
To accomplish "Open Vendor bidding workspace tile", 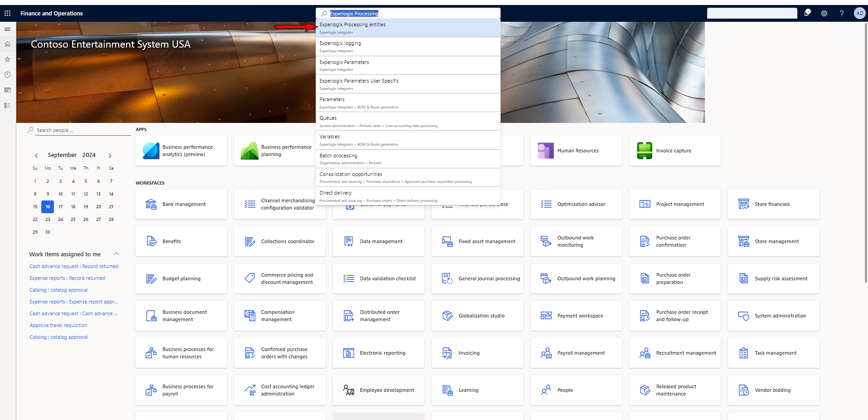I will point(774,390).
